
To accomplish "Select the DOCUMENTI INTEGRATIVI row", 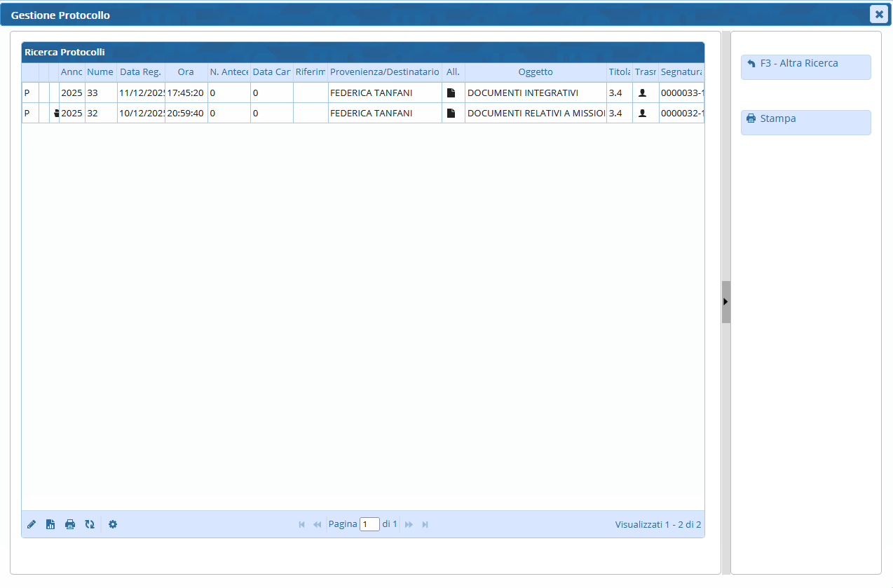I will coord(522,93).
